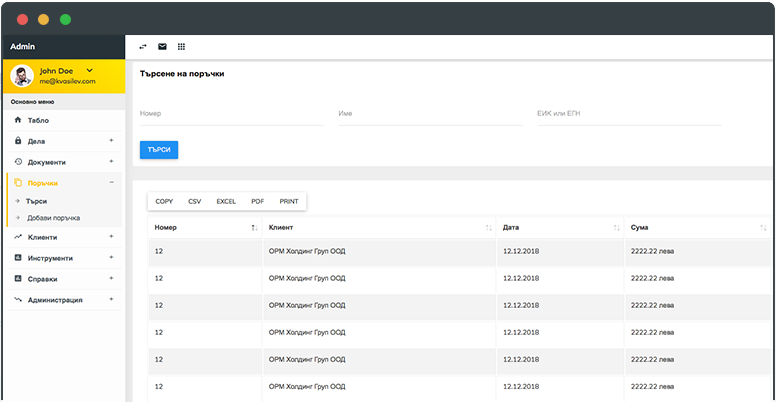Expand Документи with its plus sign
Screen dimensions: 776x402
pos(111,161)
